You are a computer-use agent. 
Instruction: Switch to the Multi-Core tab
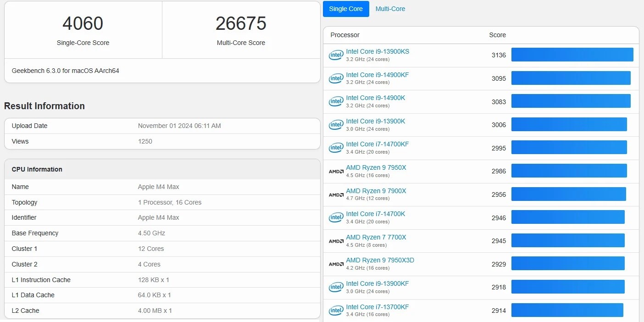point(390,9)
